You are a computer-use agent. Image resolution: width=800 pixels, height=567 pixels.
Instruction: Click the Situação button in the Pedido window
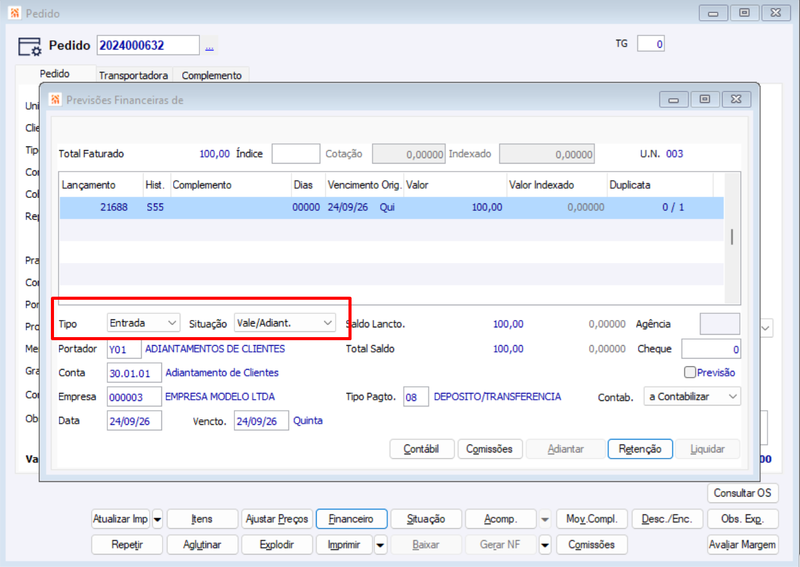(x=426, y=519)
